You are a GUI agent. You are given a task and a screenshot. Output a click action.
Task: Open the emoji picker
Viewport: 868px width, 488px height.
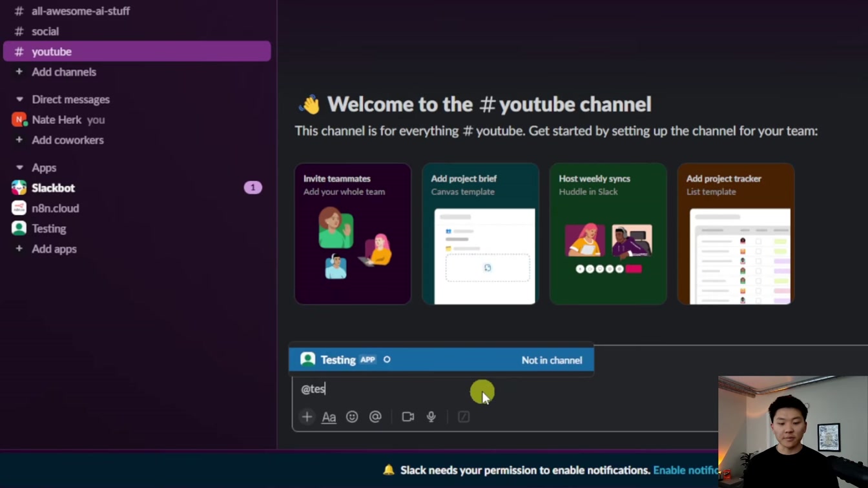pos(352,417)
